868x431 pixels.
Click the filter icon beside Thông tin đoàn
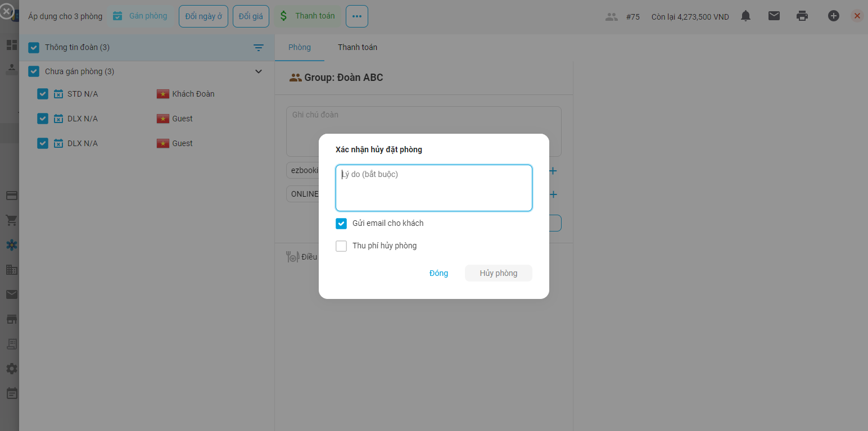259,48
